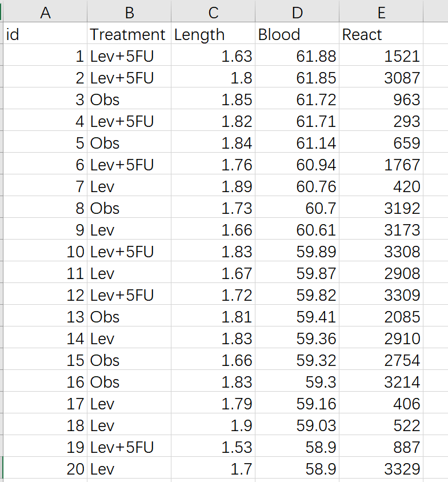Click the React cell showing 3329
This screenshot has width=448, height=482.
pyautogui.click(x=381, y=469)
